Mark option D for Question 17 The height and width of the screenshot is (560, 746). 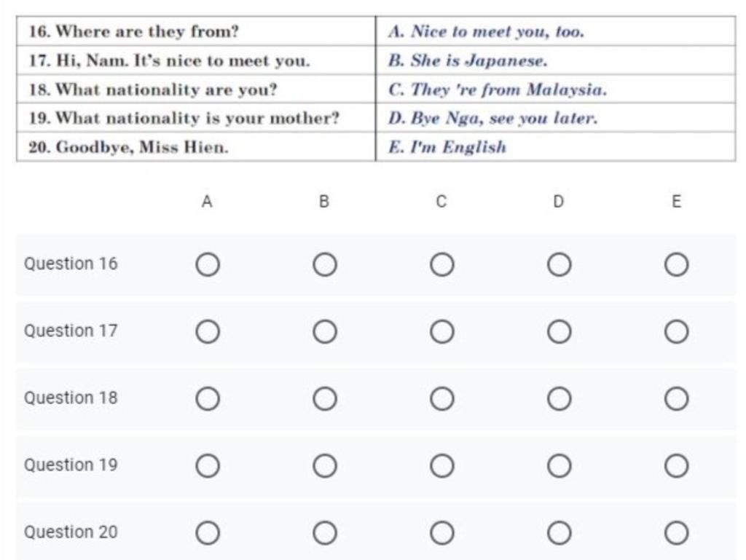(559, 332)
